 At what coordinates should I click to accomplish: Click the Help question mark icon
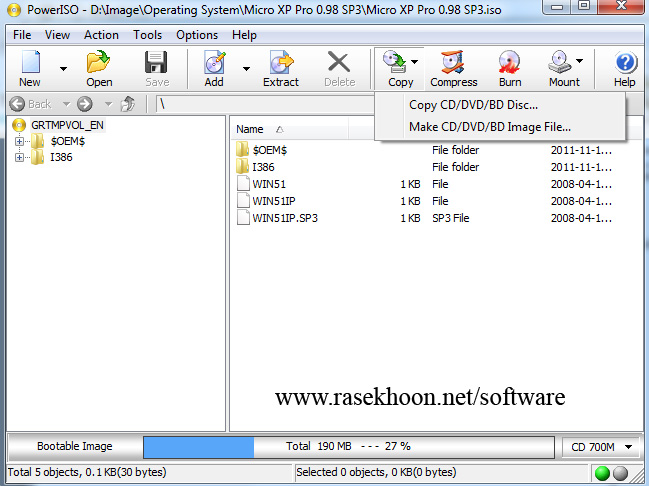pos(625,63)
